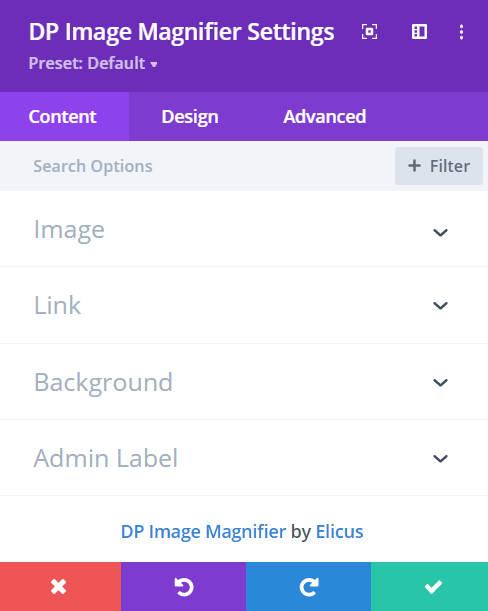Click the expand modal fullscreen icon
Image resolution: width=488 pixels, height=611 pixels.
[x=369, y=32]
